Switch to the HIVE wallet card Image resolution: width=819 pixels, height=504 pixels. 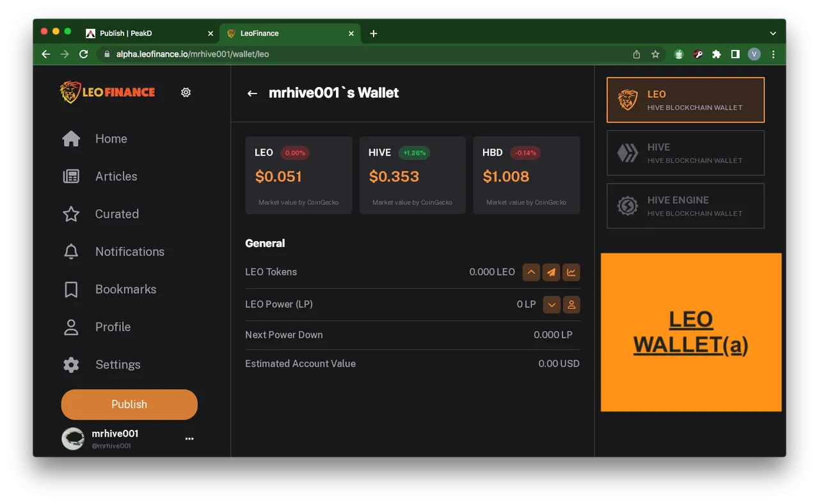click(685, 153)
